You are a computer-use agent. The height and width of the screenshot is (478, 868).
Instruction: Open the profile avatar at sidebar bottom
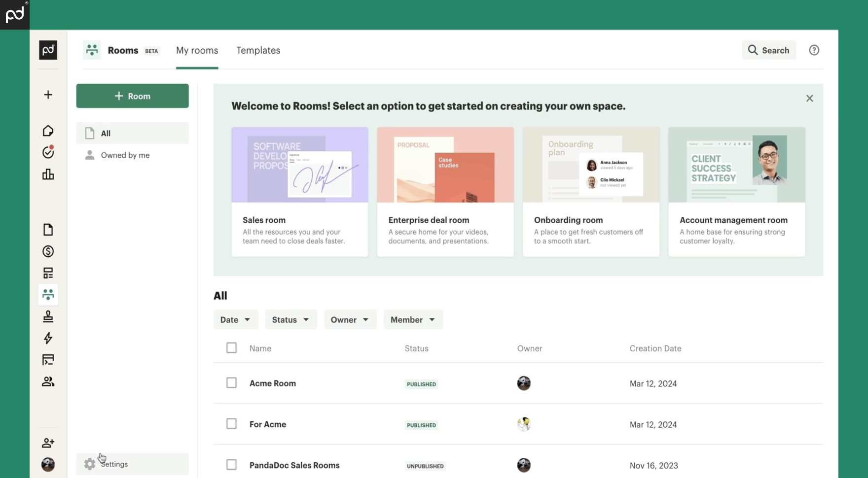(x=48, y=464)
